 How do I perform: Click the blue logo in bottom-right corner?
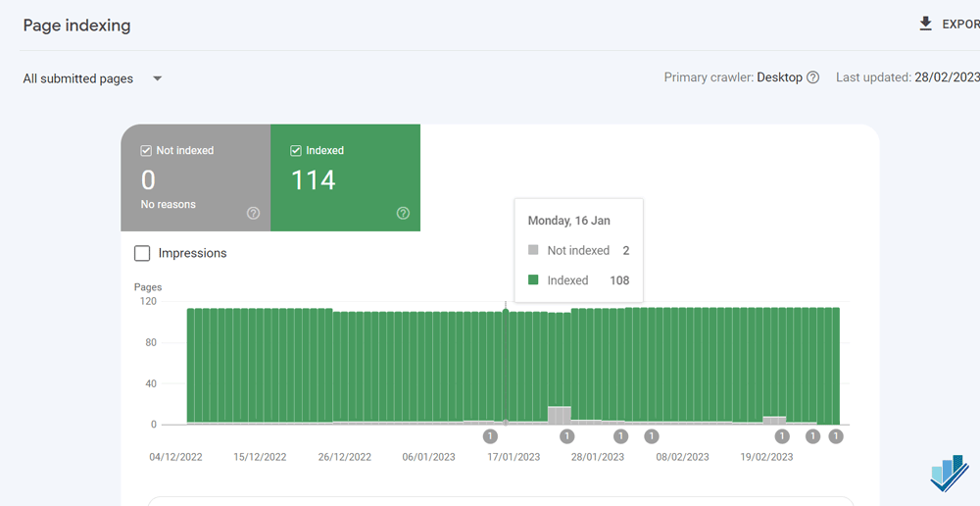point(950,474)
